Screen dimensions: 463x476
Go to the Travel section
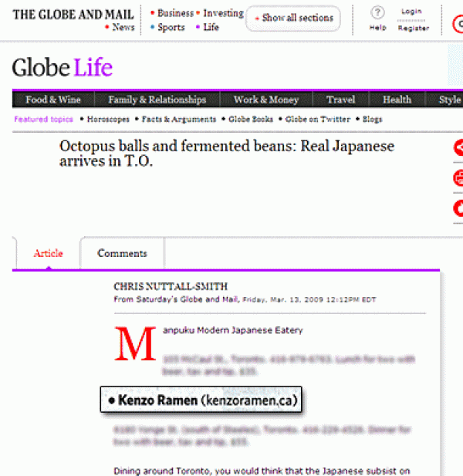coord(340,100)
